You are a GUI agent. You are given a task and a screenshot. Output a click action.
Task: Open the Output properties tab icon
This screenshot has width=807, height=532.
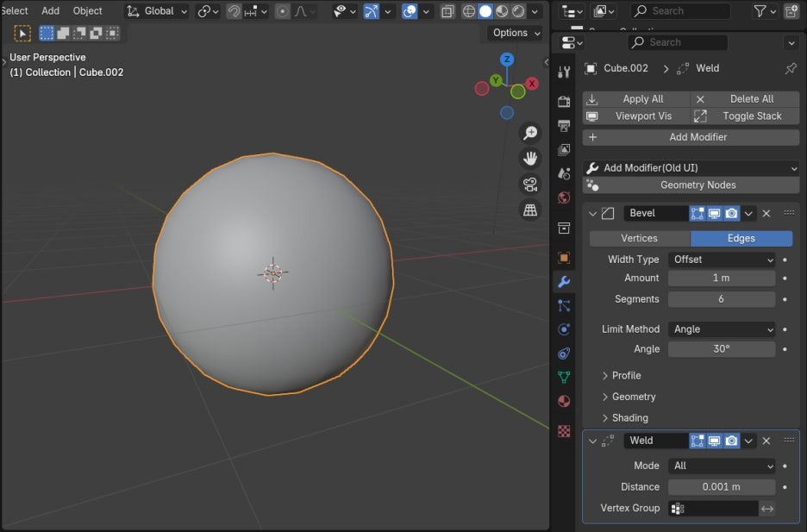tap(564, 126)
